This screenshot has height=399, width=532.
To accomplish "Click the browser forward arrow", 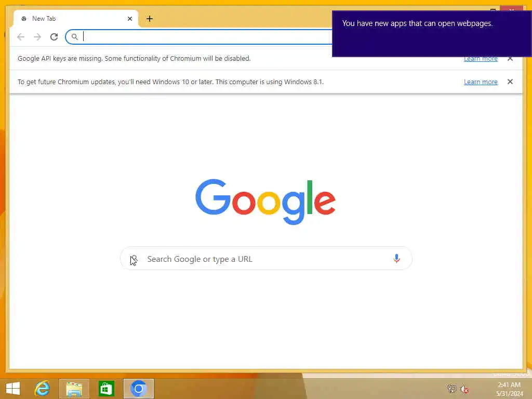I will 37,37.
